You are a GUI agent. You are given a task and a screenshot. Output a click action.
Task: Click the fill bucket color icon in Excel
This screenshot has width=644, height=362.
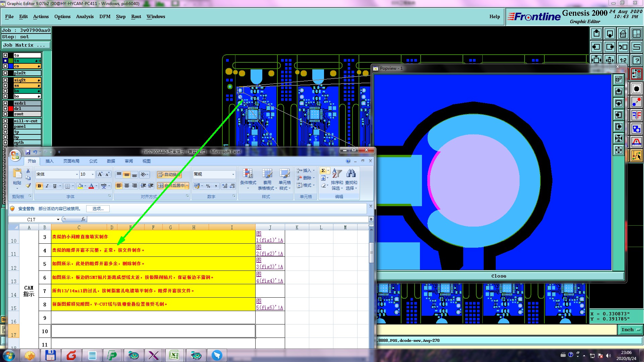80,186
